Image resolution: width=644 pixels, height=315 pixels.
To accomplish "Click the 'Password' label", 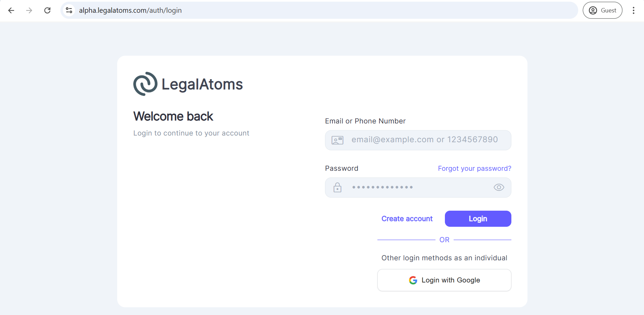I will (341, 168).
